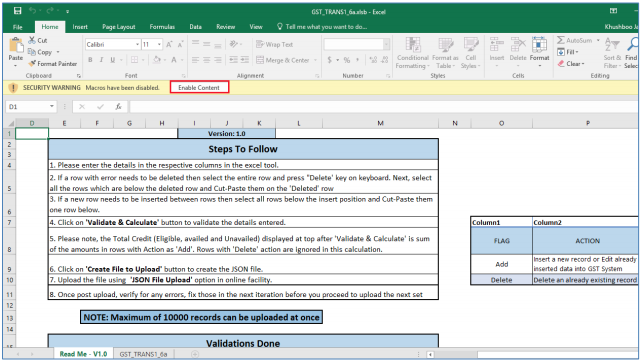Open the Name Box dropdown arrow
The width and height of the screenshot is (642, 361).
pos(52,106)
